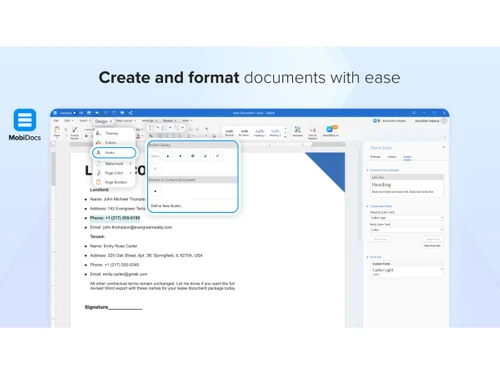Choose the checkmark bullet in Bullet Library
The height and width of the screenshot is (375, 500).
coord(218,156)
